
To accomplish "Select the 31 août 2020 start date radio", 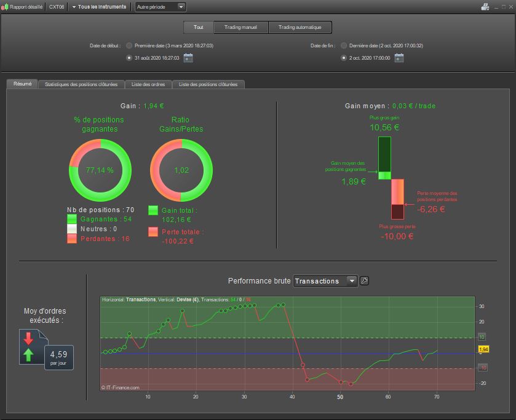I will [129, 58].
